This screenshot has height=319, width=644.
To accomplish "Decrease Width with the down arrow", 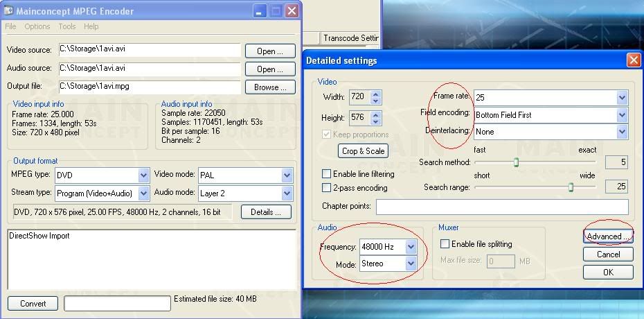I will point(376,101).
